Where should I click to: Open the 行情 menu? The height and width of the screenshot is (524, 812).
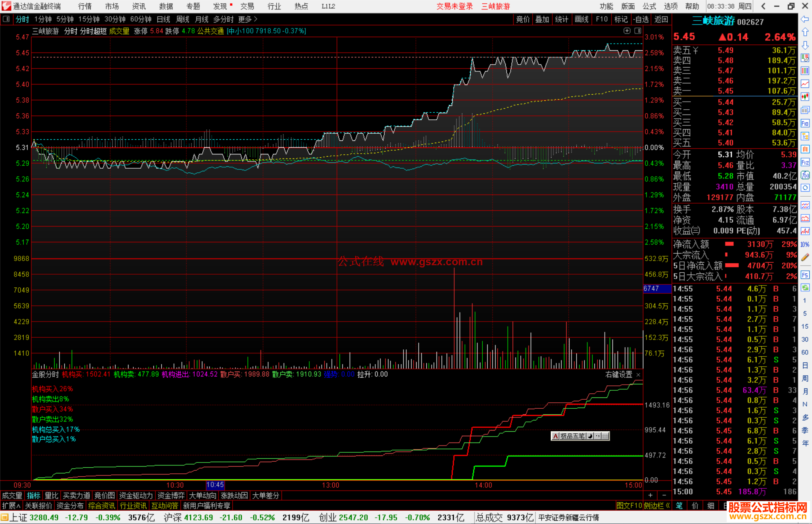point(85,6)
